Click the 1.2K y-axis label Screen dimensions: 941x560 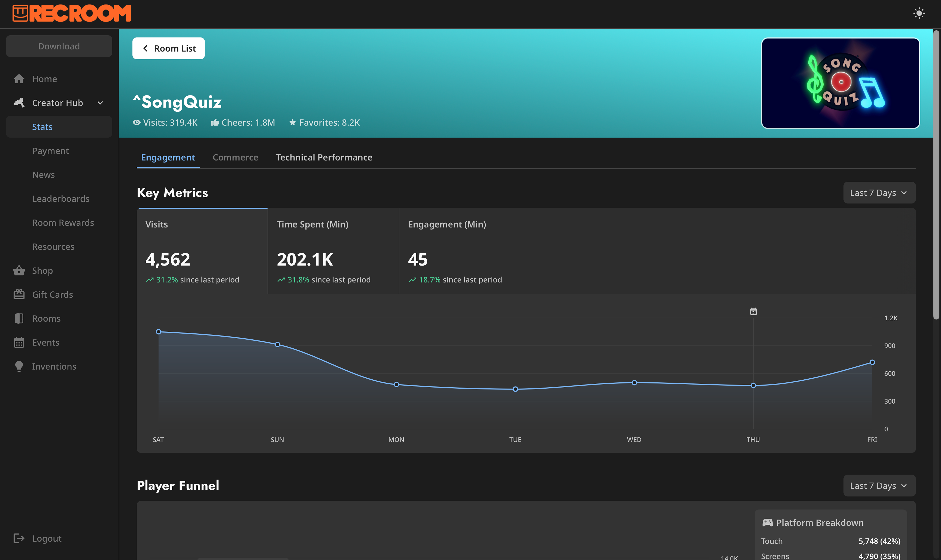click(891, 318)
